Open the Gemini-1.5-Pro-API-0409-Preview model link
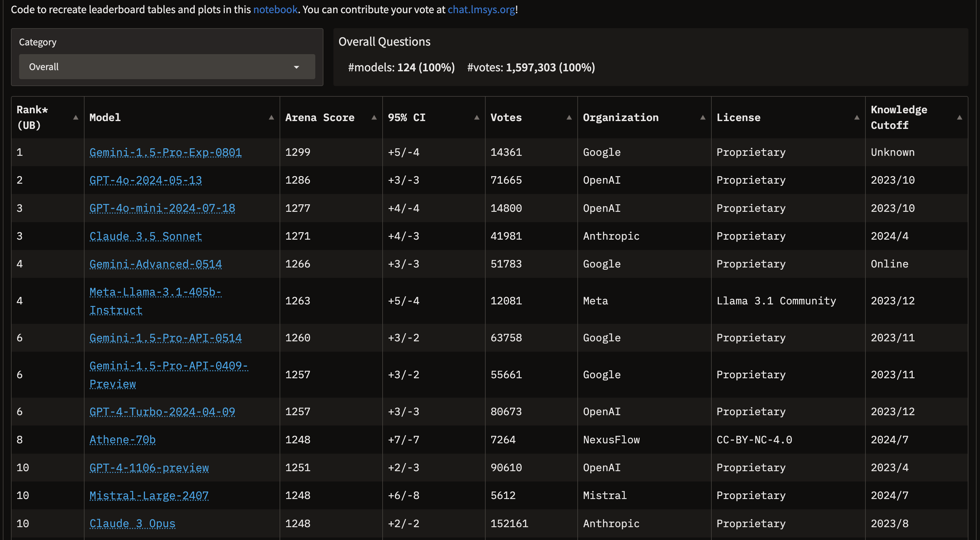Viewport: 980px width, 540px height. coord(168,375)
